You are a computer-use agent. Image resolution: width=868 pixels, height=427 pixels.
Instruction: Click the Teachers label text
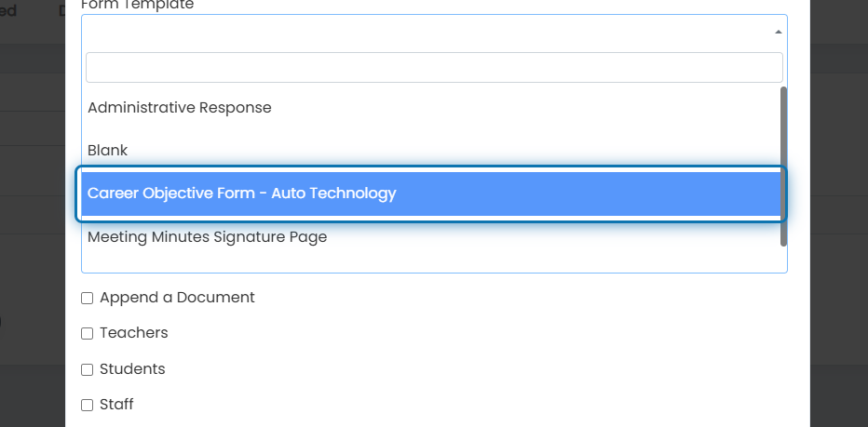tap(133, 333)
